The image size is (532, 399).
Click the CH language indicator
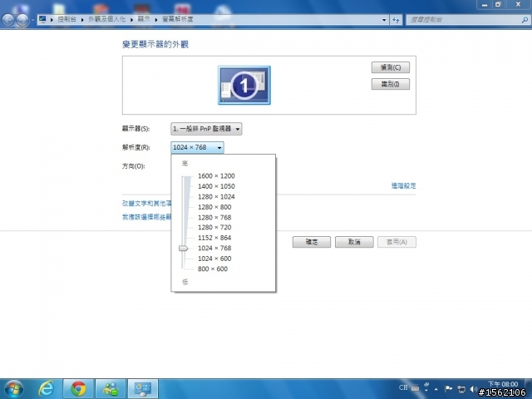[x=403, y=387]
